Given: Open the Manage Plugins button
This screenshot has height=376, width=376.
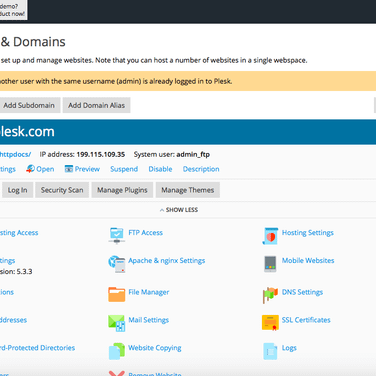Looking at the screenshot, I should point(122,190).
